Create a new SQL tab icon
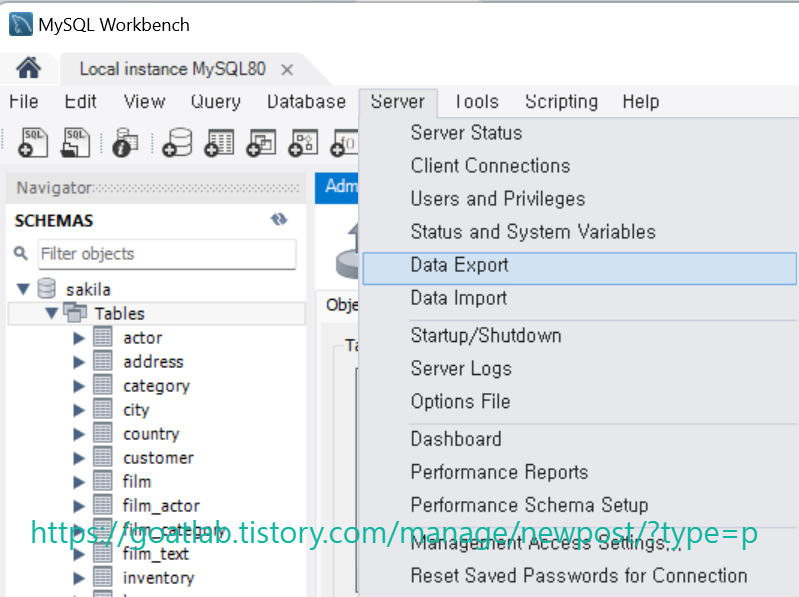The image size is (799, 597). (33, 142)
